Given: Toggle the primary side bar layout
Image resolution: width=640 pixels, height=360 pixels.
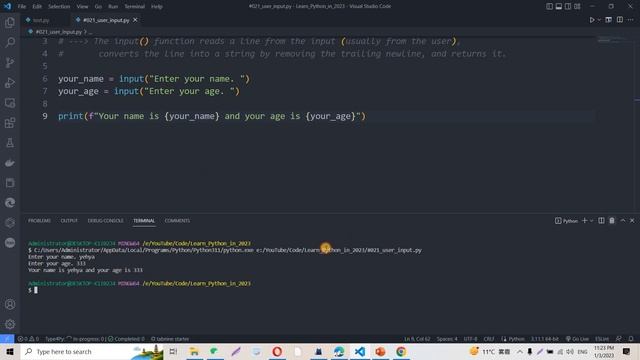Looking at the screenshot, I should click(x=549, y=6).
